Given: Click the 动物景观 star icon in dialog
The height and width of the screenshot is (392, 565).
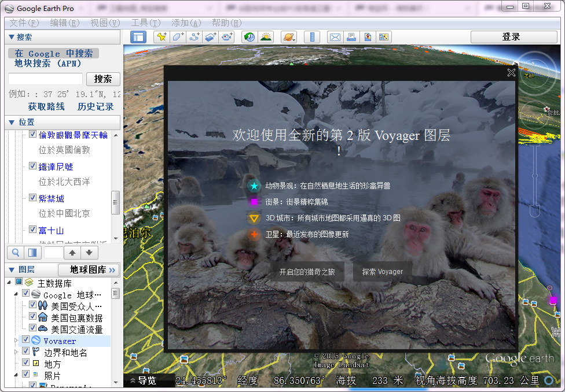Looking at the screenshot, I should tap(254, 186).
